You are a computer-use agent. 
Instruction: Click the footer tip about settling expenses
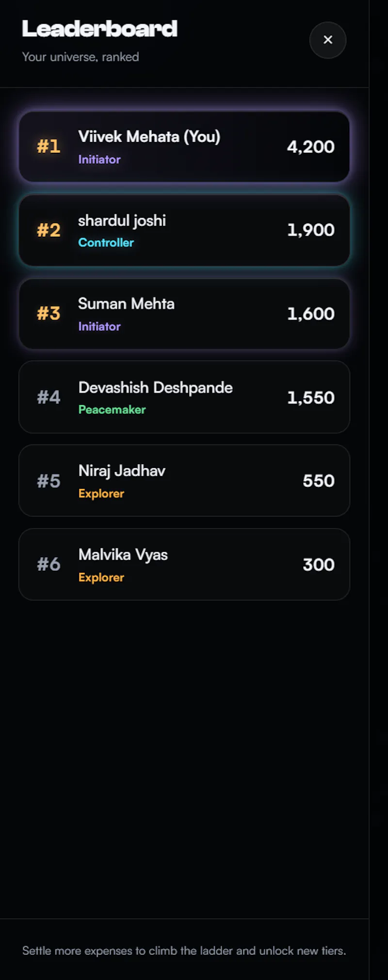pos(184,951)
